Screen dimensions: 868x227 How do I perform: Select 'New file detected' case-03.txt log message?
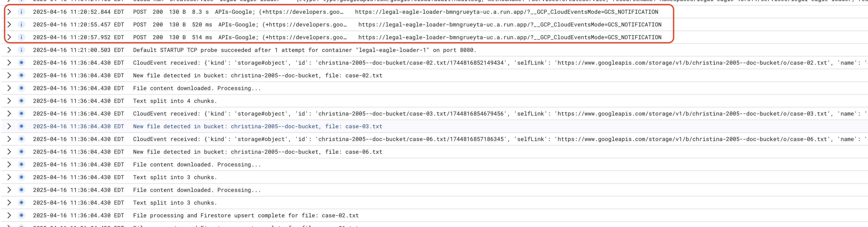(257, 126)
